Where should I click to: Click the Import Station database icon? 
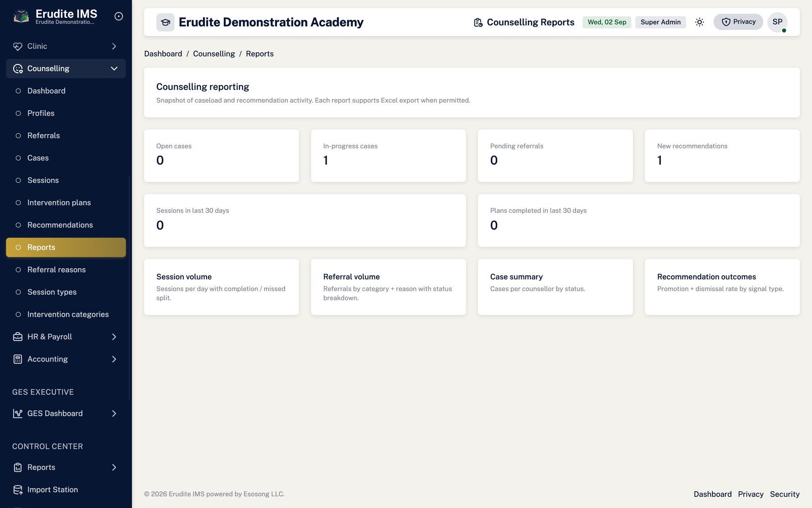click(x=18, y=490)
